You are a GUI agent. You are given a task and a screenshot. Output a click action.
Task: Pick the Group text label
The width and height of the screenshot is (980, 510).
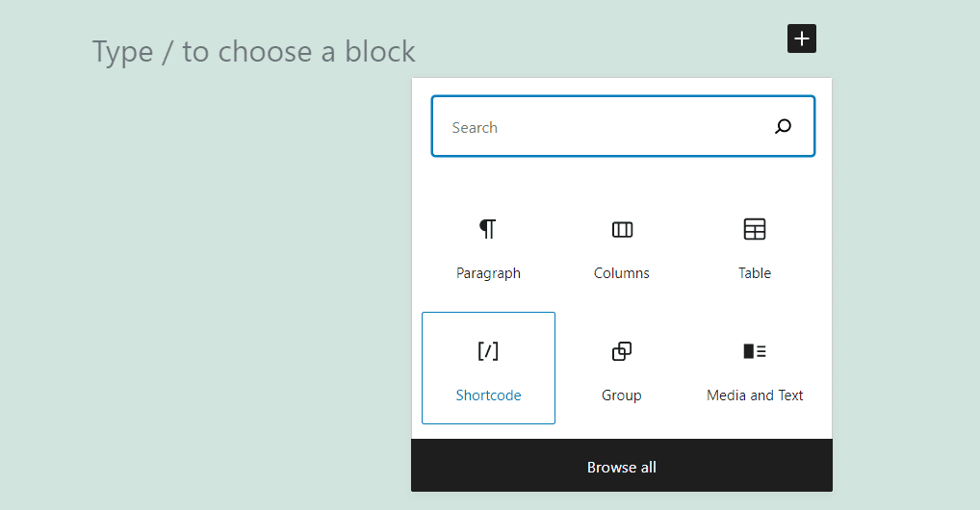(622, 395)
